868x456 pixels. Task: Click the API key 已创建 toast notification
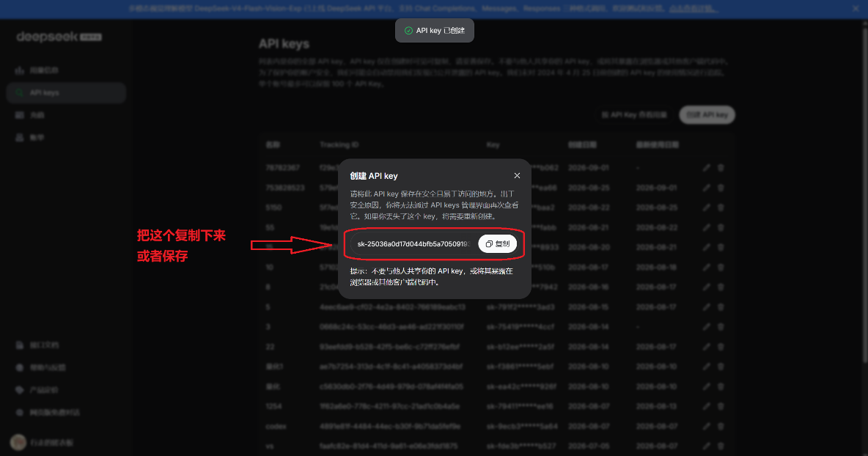[435, 31]
